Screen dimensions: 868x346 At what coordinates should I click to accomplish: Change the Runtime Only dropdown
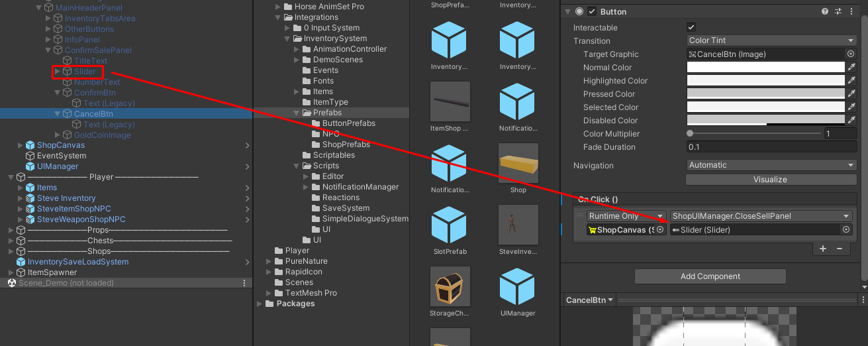coord(626,216)
